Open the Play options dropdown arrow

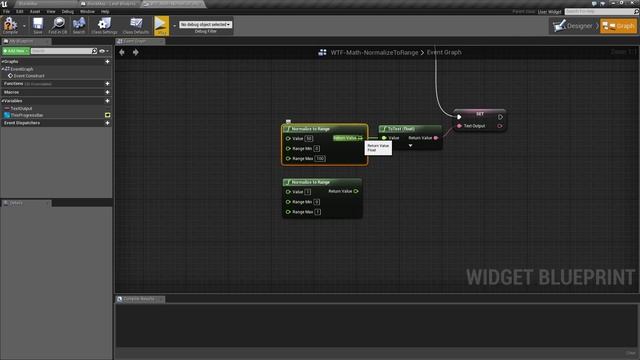click(x=174, y=26)
